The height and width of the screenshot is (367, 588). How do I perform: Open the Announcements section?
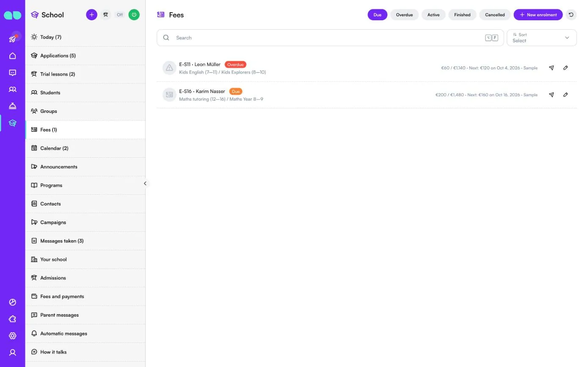[85, 167]
